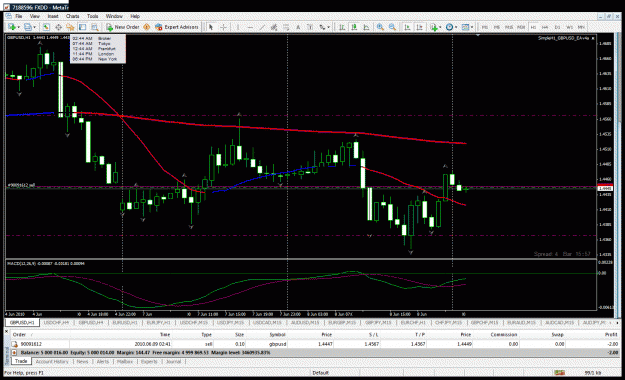Launch the MetaEditor icon
The image size is (625, 380).
point(146,27)
